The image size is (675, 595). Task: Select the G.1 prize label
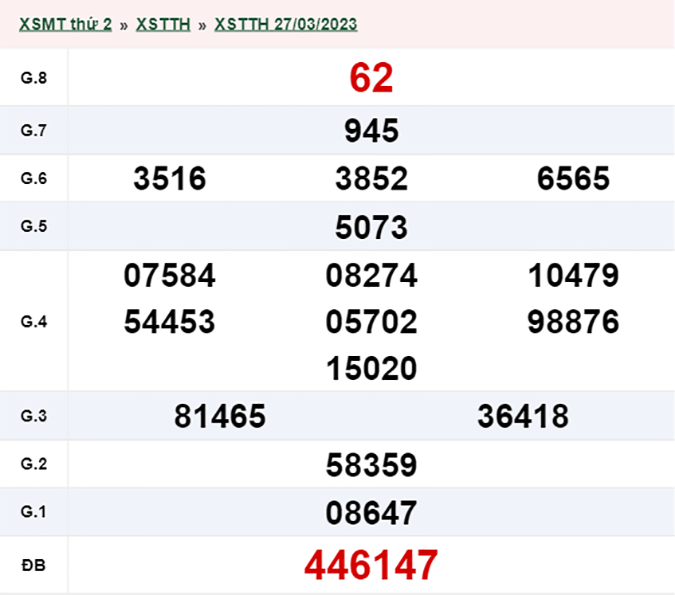point(34,511)
